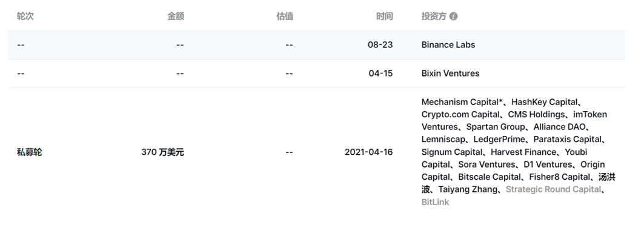Select the 私募轮 funding round row
This screenshot has width=644, height=227.
click(316, 152)
